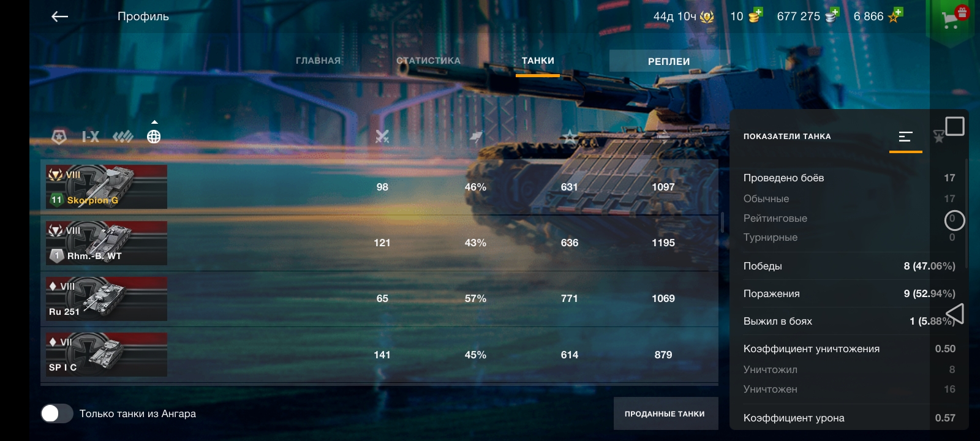Open the Статистика tab
The width and height of the screenshot is (980, 441).
tap(428, 61)
